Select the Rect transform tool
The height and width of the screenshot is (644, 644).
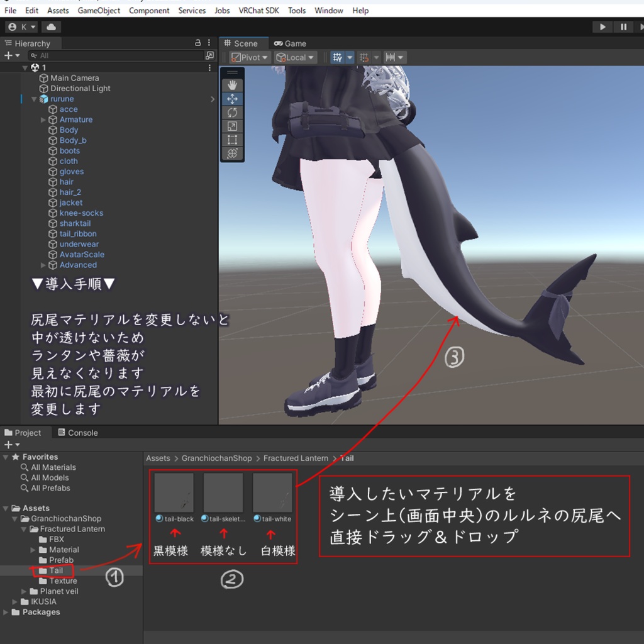click(232, 140)
